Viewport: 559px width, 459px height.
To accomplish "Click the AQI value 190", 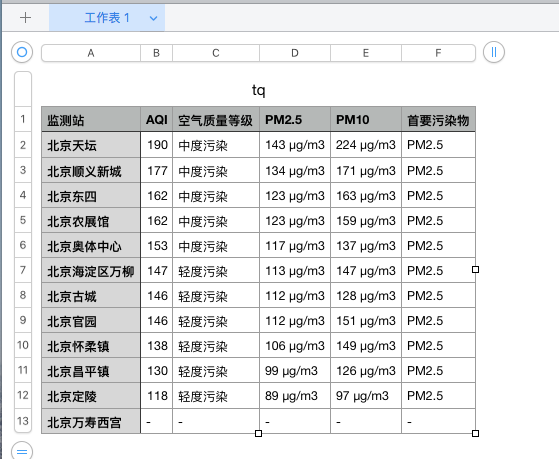I will click(157, 145).
